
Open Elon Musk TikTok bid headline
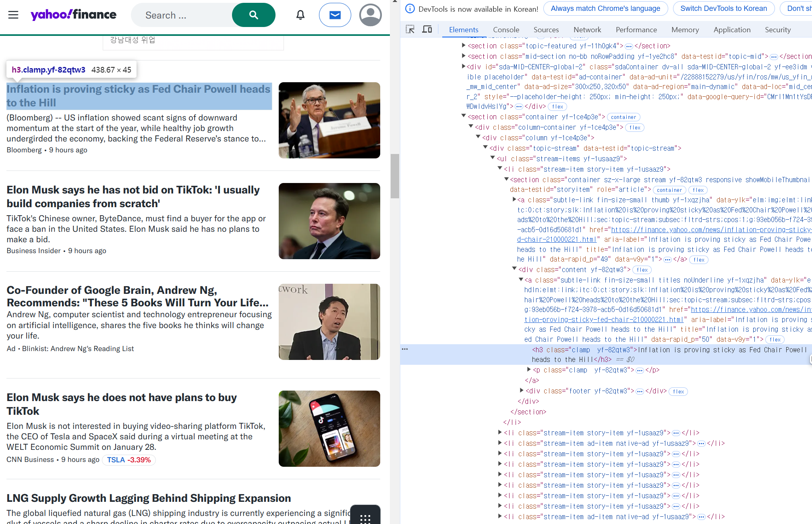click(133, 197)
